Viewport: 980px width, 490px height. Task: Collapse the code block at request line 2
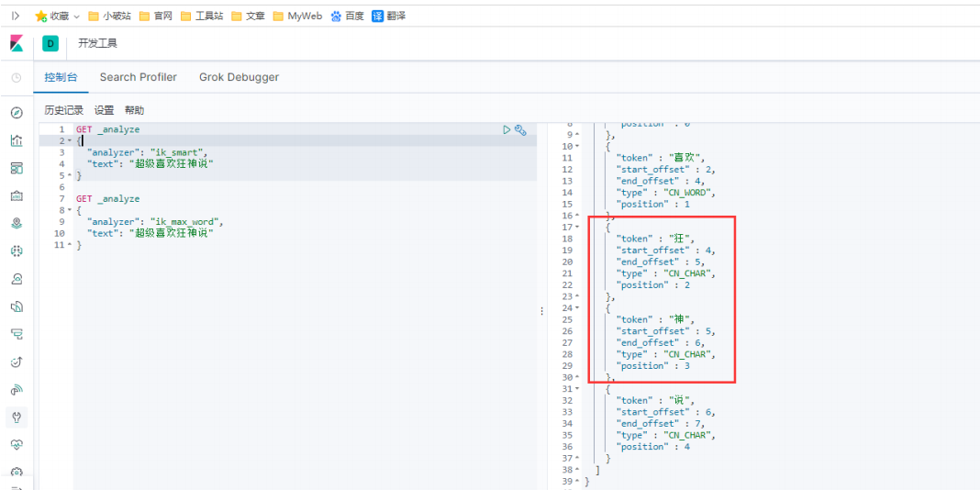click(x=70, y=141)
